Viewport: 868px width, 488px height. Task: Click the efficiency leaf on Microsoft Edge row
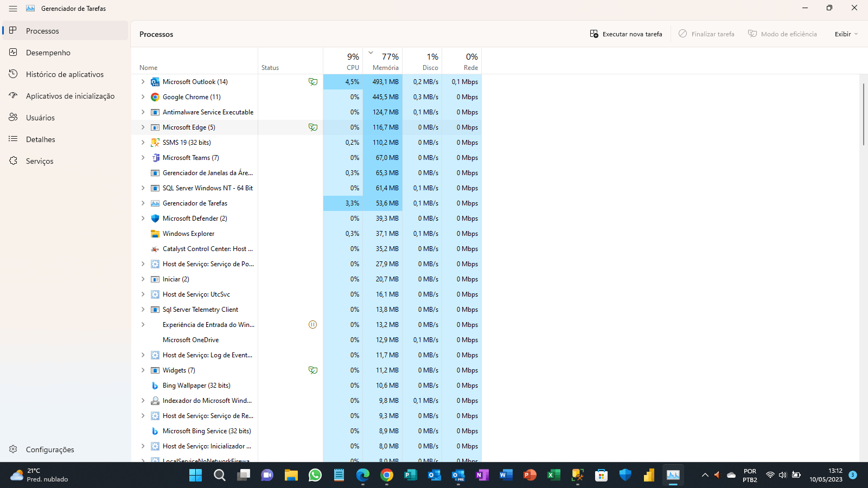[313, 127]
